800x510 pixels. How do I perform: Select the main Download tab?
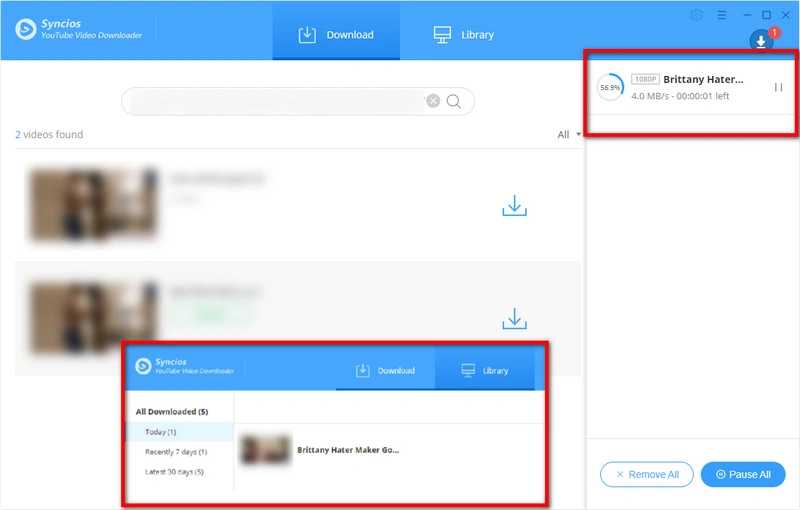coord(336,35)
